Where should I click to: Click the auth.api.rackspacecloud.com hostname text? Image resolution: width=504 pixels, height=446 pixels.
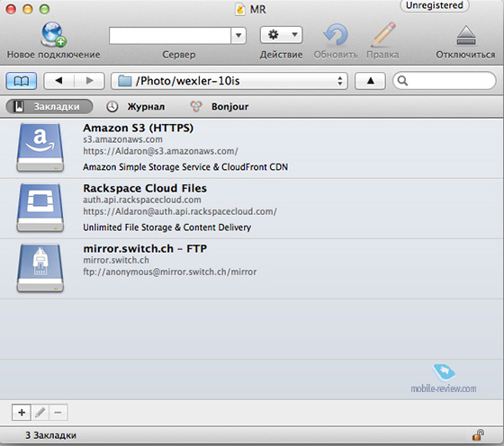pyautogui.click(x=142, y=200)
